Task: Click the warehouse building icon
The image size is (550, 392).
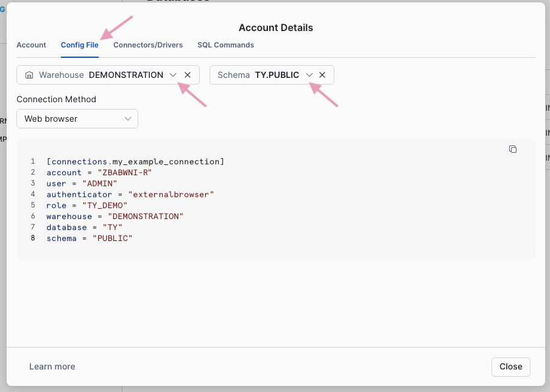Action: (29, 75)
